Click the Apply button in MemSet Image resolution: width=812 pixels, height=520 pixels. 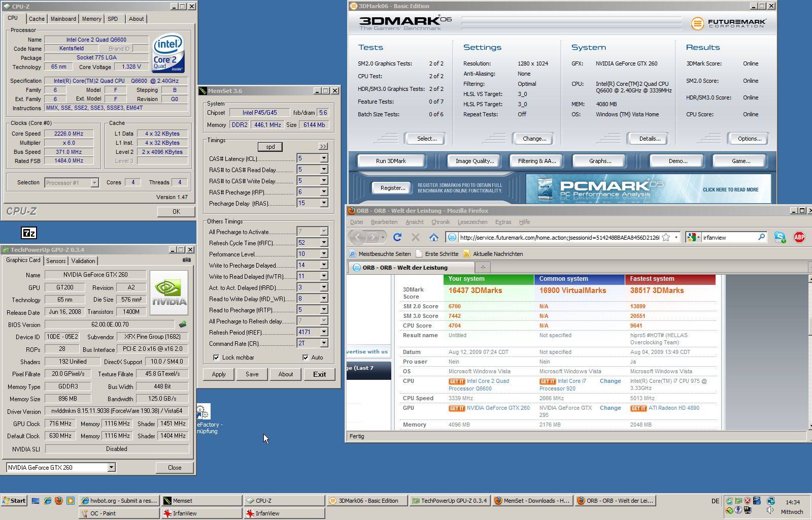click(219, 374)
